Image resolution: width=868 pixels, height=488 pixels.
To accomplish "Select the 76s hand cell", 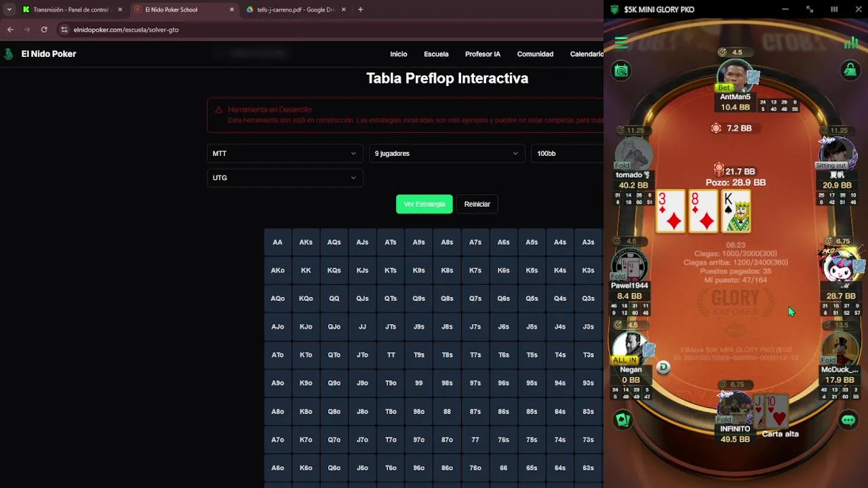I will (x=503, y=440).
